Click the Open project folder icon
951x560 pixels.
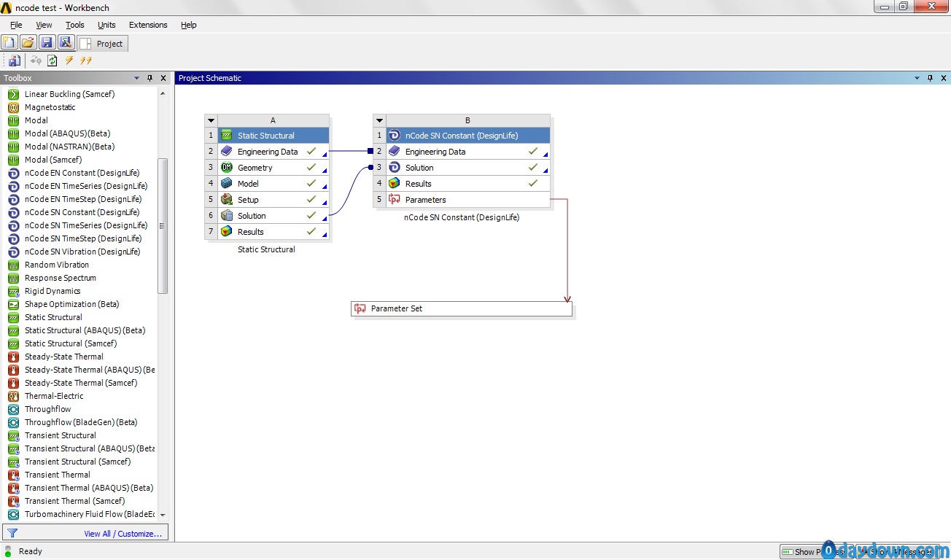28,43
